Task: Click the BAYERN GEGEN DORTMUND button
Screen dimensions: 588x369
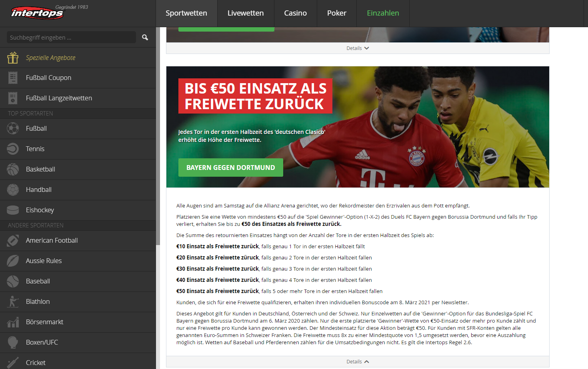Action: 231,168
